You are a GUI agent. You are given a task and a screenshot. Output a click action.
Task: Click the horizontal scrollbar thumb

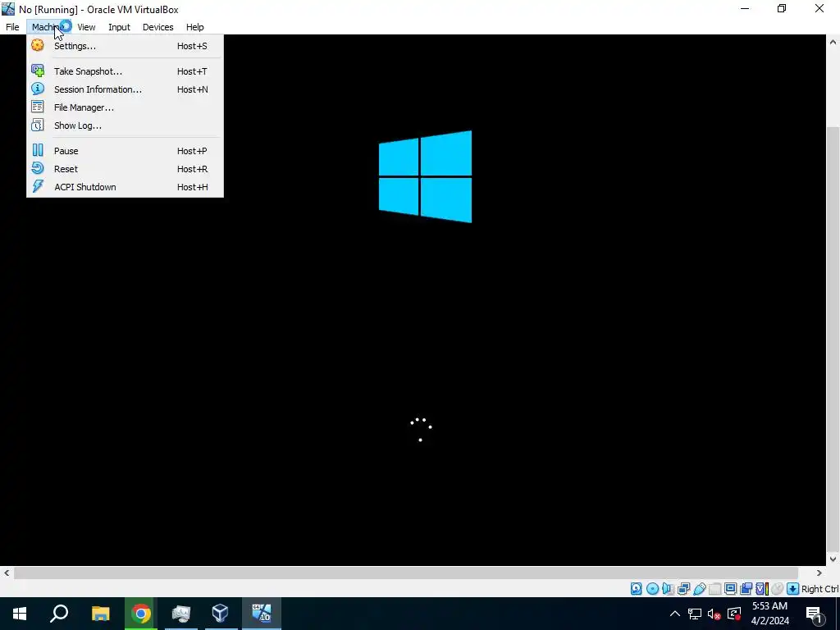point(406,573)
